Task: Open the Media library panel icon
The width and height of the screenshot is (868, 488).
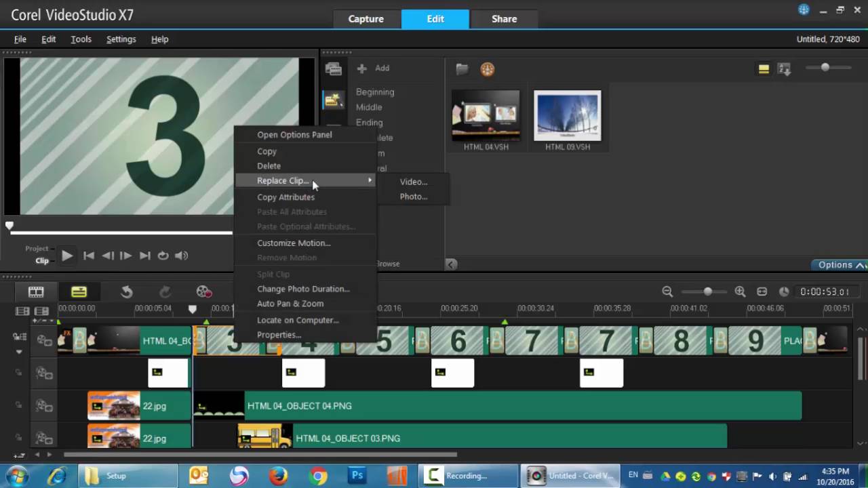Action: point(333,68)
